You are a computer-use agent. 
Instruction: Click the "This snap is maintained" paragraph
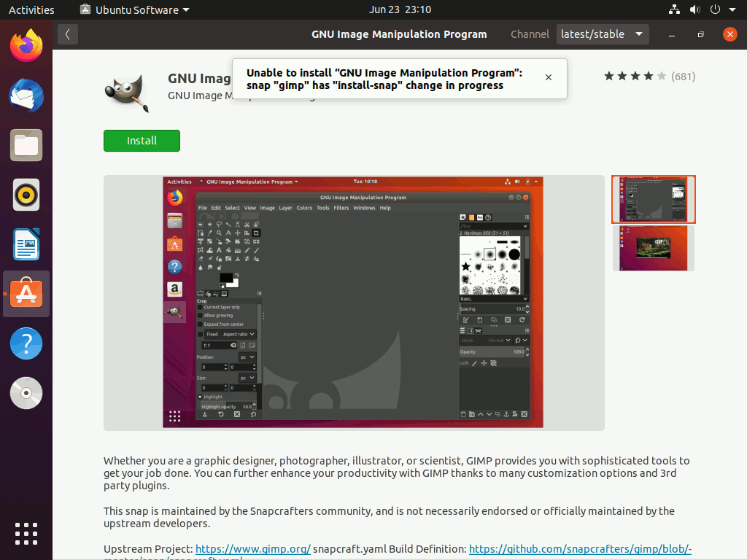pyautogui.click(x=390, y=517)
